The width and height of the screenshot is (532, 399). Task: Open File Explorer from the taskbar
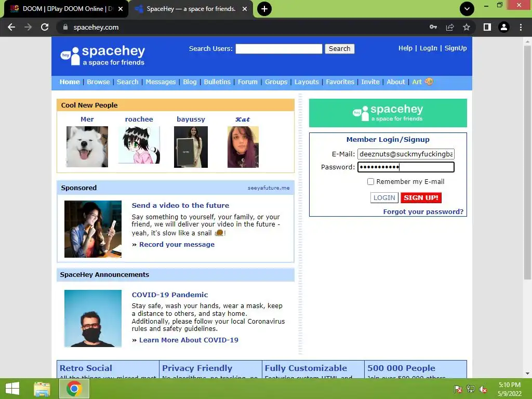(x=42, y=389)
